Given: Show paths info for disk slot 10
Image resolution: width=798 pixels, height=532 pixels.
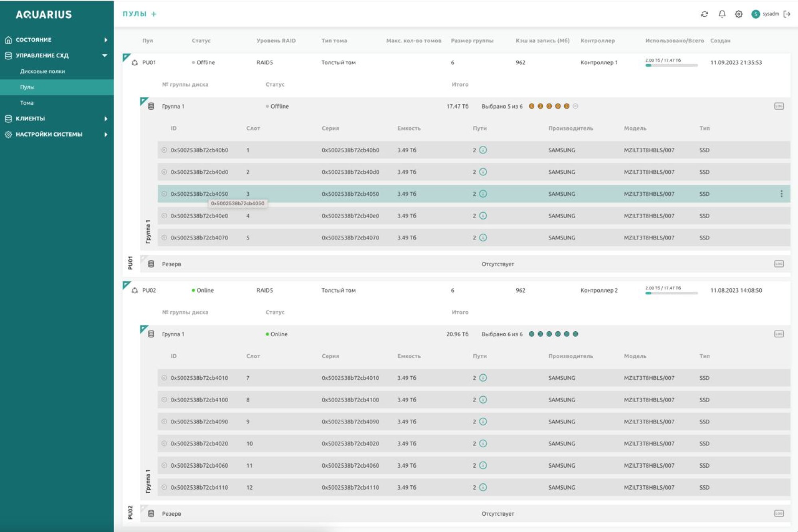Looking at the screenshot, I should (483, 444).
